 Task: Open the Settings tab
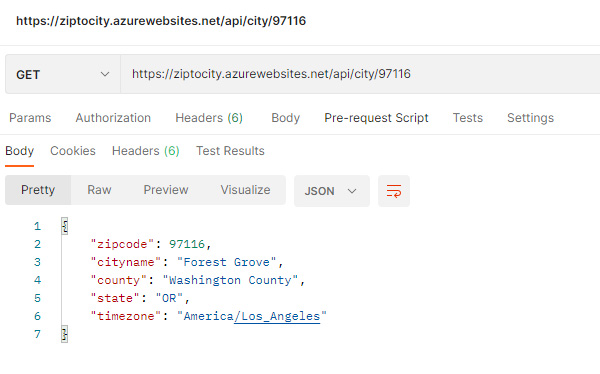point(530,118)
